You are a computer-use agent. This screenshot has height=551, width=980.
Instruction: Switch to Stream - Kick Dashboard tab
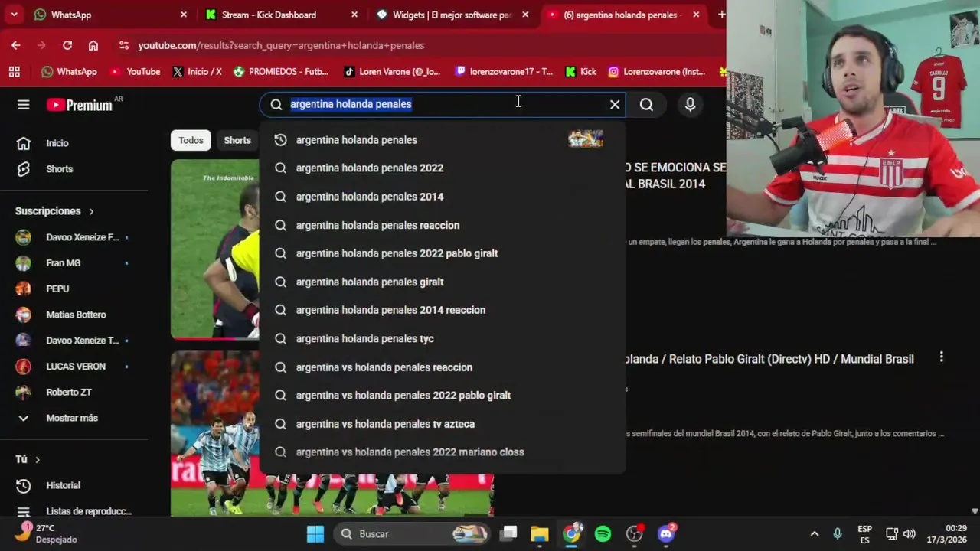point(280,15)
